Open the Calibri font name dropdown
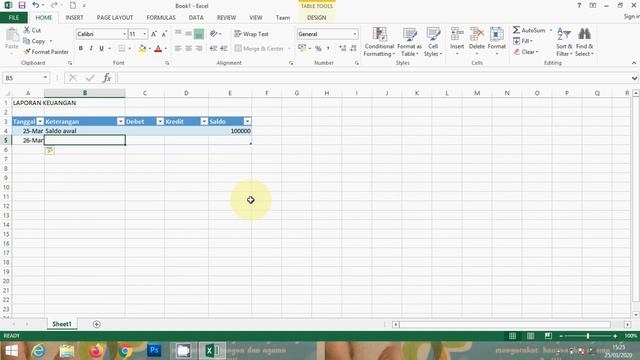Screen dimensions: 640x360 click(x=124, y=34)
